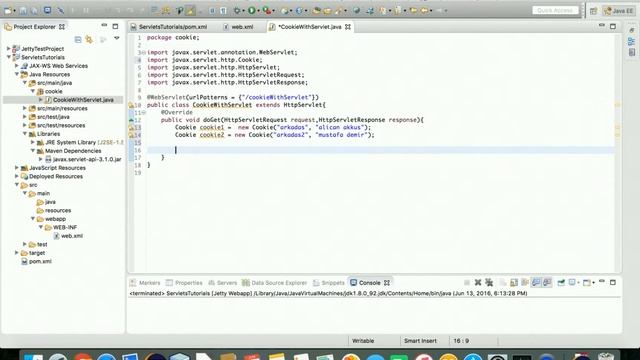This screenshot has width=640, height=360.
Task: Click 'Writable' in the status bar
Action: coord(363,341)
